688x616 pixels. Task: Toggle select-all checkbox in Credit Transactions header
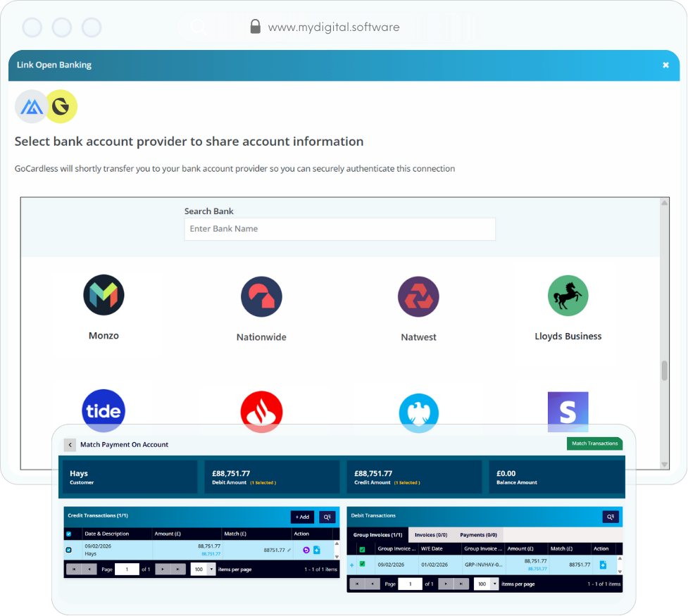(x=69, y=534)
